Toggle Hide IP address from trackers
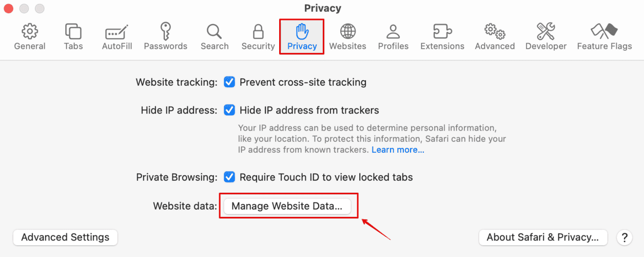The image size is (644, 257). pos(229,111)
